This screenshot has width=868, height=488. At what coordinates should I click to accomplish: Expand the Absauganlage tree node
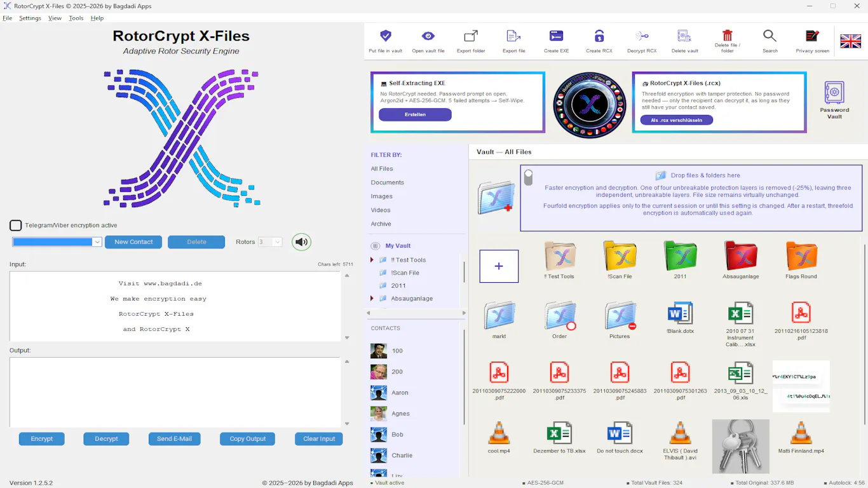tap(372, 299)
